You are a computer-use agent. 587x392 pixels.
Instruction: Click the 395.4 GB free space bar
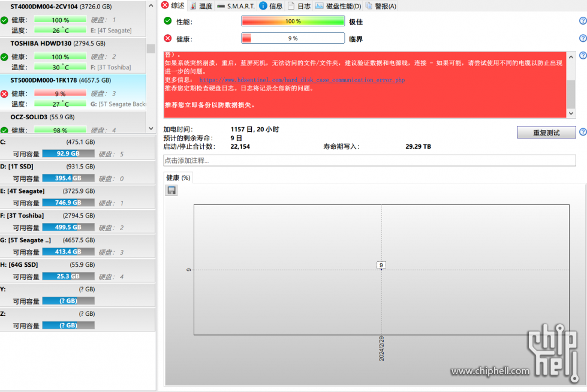coord(68,178)
